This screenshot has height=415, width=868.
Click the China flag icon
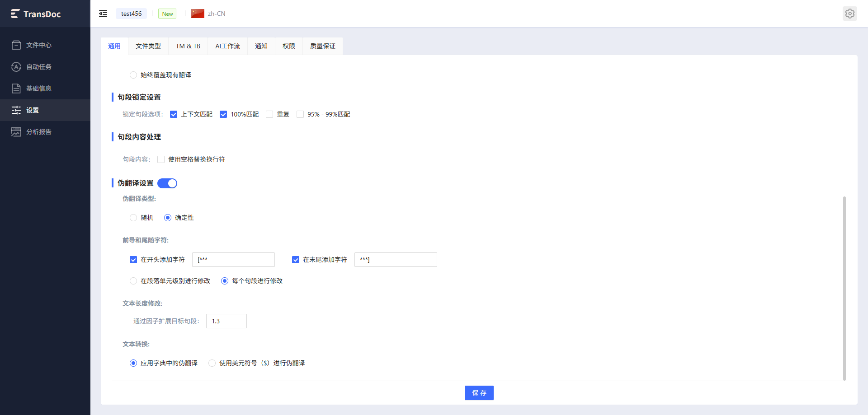(198, 14)
